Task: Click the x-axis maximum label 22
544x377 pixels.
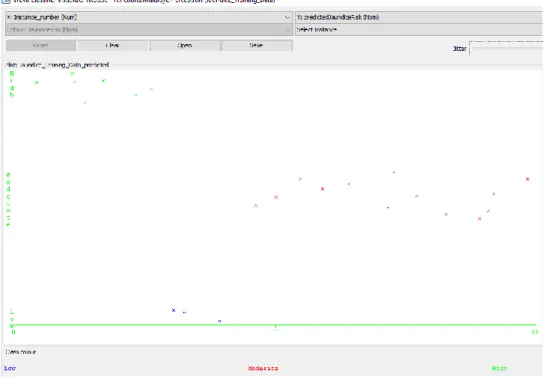Action: tap(535, 332)
